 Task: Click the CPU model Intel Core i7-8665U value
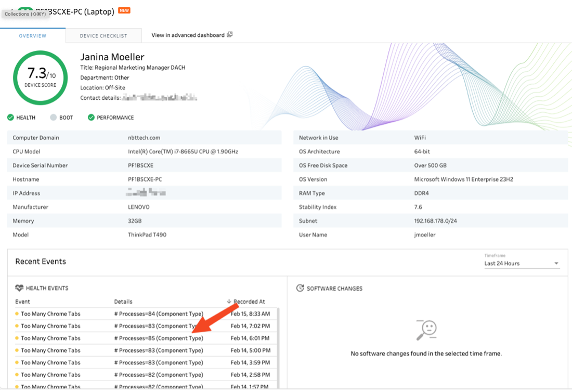(183, 152)
